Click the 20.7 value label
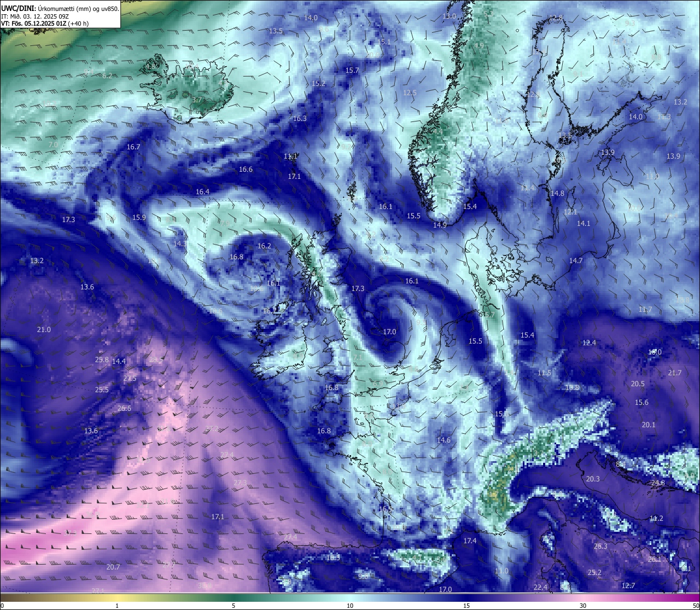700x610 pixels. pyautogui.click(x=113, y=567)
